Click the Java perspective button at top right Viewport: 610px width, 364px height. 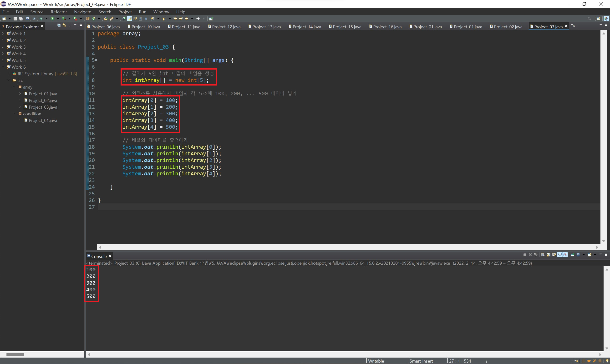click(606, 19)
